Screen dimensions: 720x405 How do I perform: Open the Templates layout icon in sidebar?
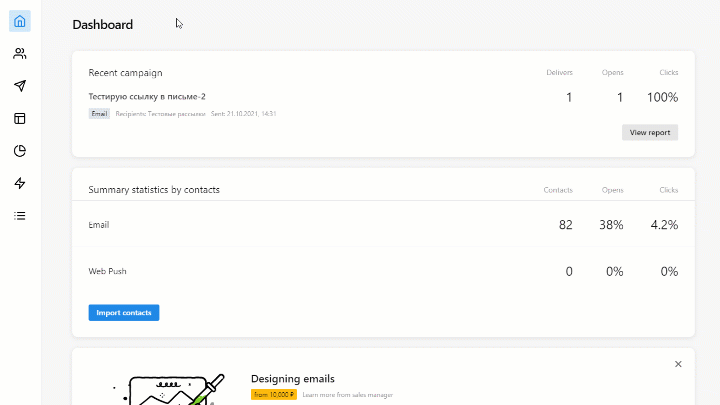pyautogui.click(x=20, y=118)
